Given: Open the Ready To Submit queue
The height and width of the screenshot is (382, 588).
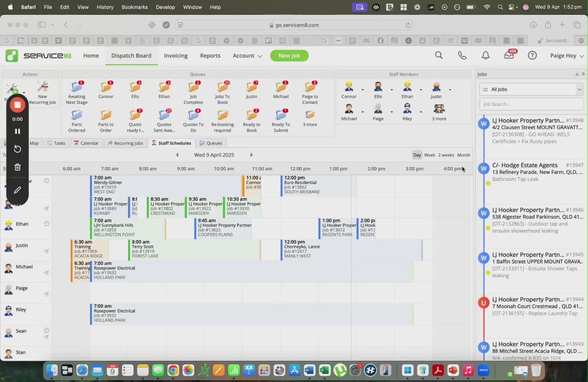Looking at the screenshot, I should 281,120.
